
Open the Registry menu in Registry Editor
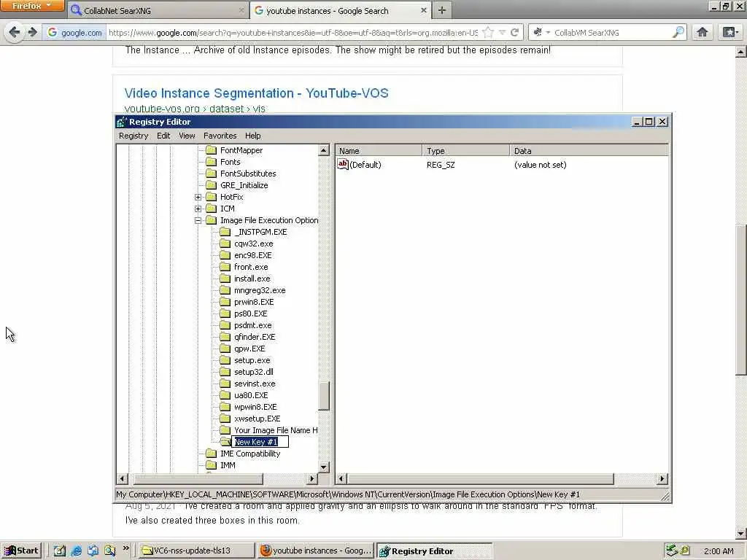(x=133, y=136)
